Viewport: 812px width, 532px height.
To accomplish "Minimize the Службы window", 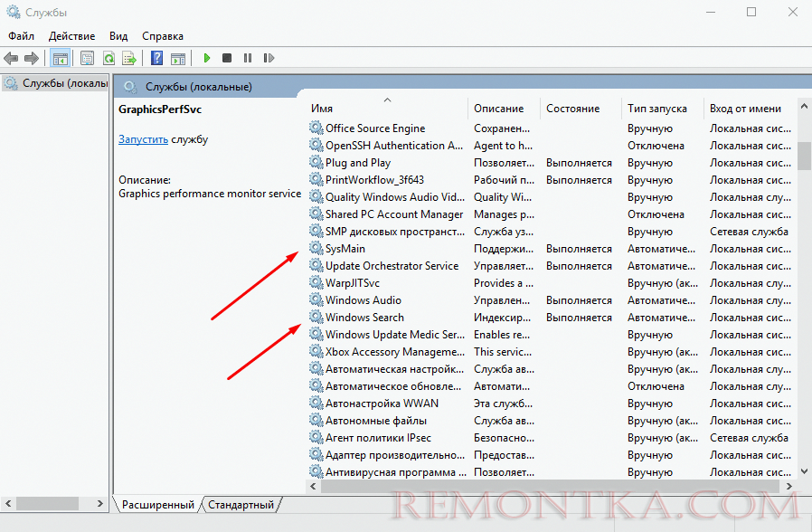I will pos(711,12).
